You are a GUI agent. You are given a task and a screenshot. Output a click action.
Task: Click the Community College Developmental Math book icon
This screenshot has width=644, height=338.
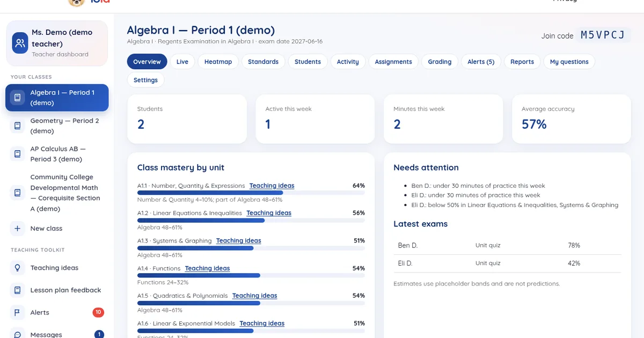pos(18,193)
